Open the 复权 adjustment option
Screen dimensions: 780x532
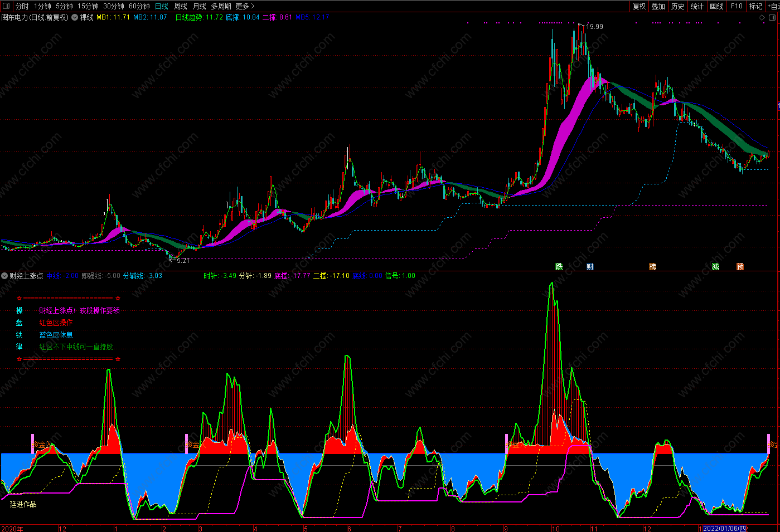[x=639, y=6]
